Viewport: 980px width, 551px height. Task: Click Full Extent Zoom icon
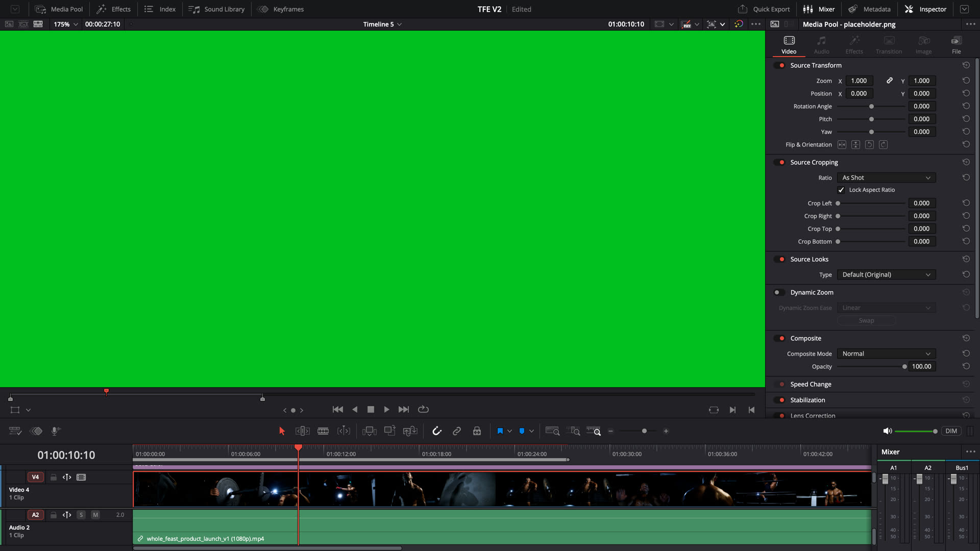click(x=552, y=431)
